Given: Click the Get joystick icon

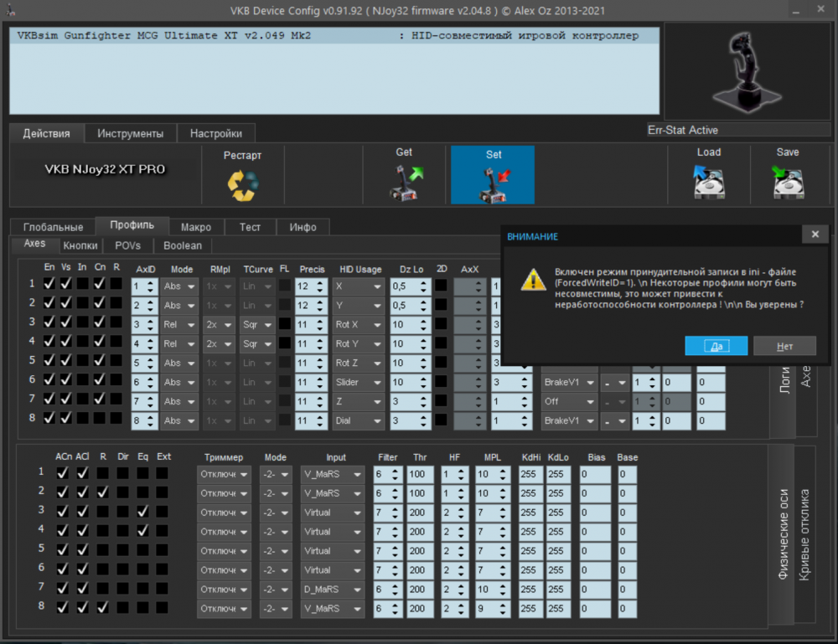Looking at the screenshot, I should click(406, 182).
